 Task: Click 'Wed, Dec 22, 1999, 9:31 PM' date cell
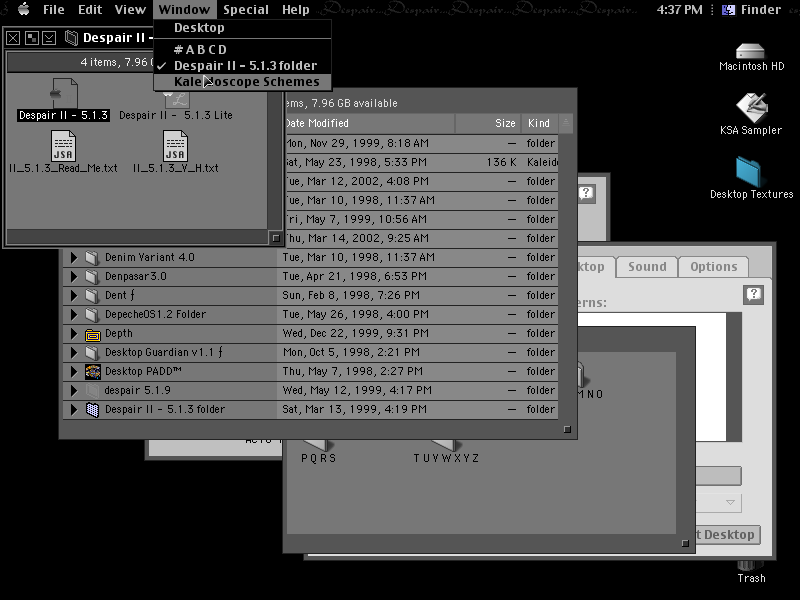(x=356, y=333)
